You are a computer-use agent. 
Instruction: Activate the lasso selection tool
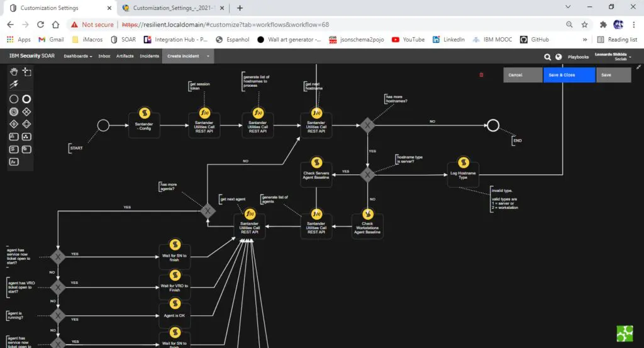[x=26, y=71]
